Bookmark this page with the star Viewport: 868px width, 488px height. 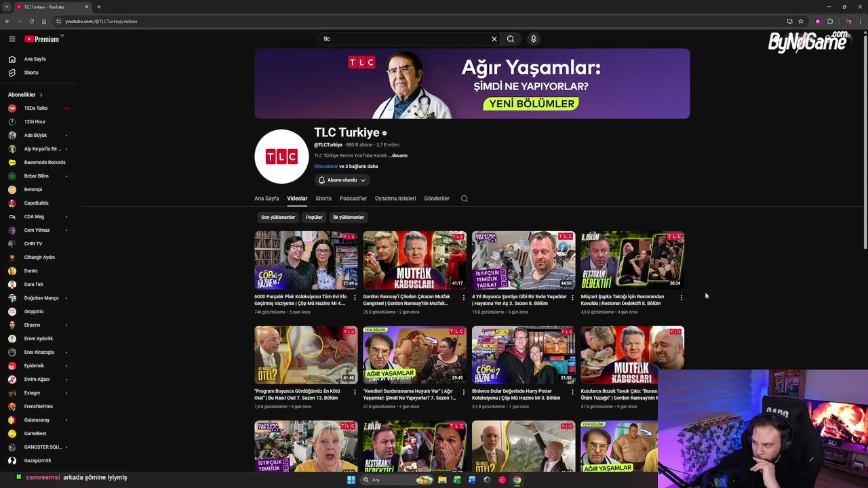click(x=801, y=21)
